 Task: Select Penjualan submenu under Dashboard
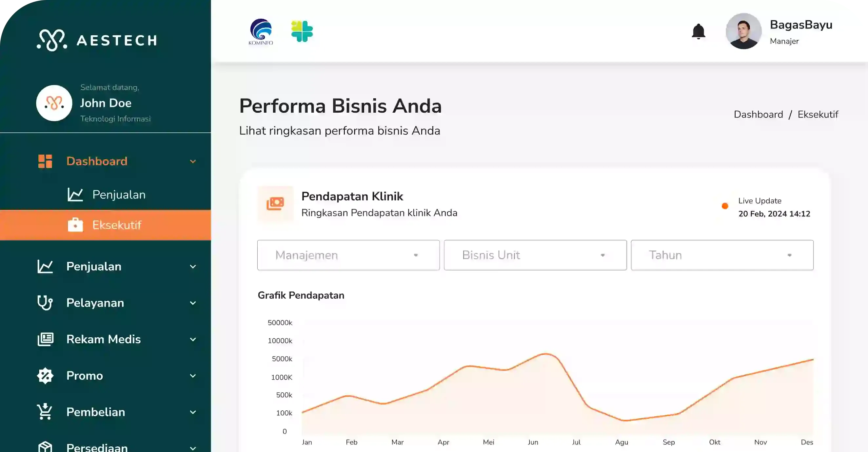pos(119,195)
